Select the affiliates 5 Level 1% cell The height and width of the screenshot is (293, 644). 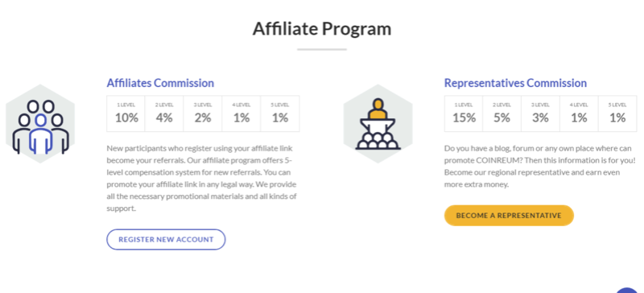280,113
